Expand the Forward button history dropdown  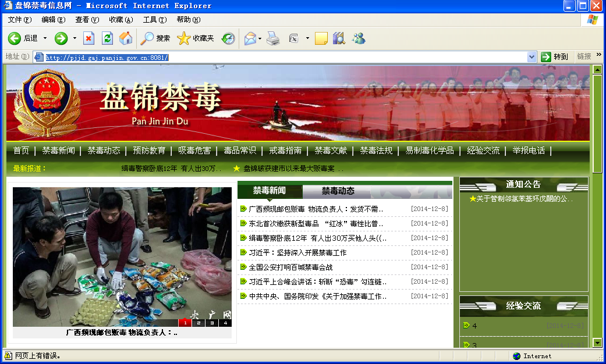(x=75, y=38)
